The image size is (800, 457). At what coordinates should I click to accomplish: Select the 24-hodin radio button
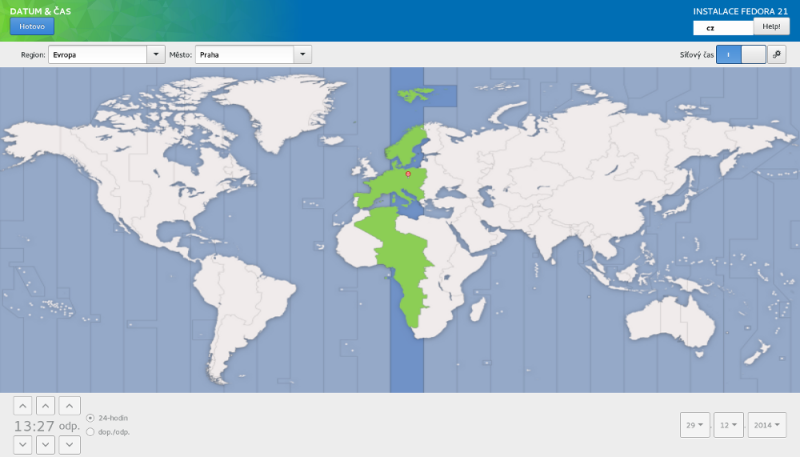(91, 417)
